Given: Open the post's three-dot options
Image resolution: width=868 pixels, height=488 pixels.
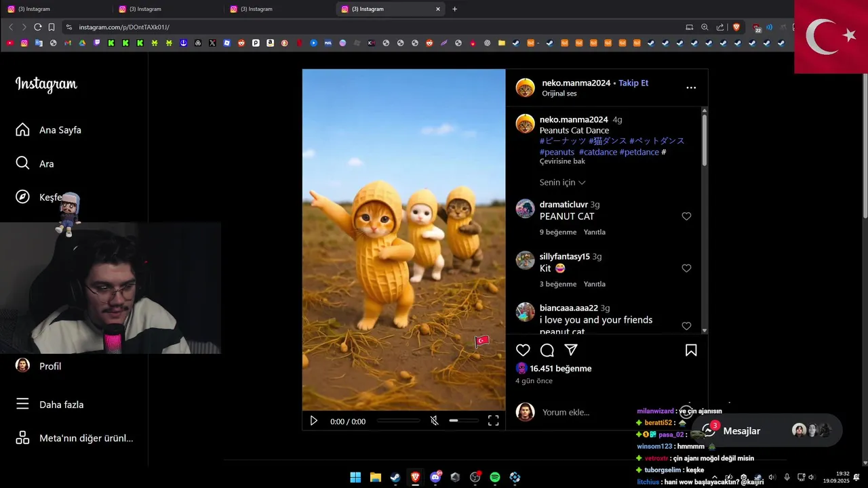Looking at the screenshot, I should pos(691,87).
